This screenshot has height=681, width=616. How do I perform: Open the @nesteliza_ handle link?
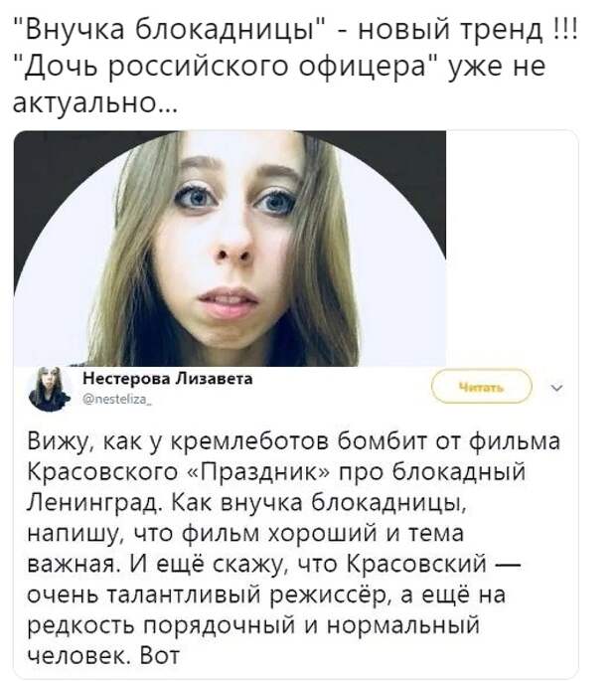pyautogui.click(x=117, y=401)
